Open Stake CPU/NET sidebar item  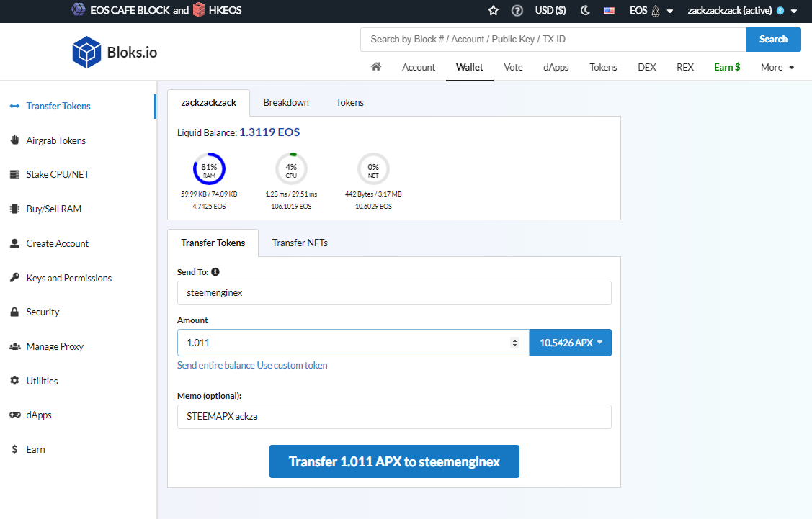pos(58,174)
